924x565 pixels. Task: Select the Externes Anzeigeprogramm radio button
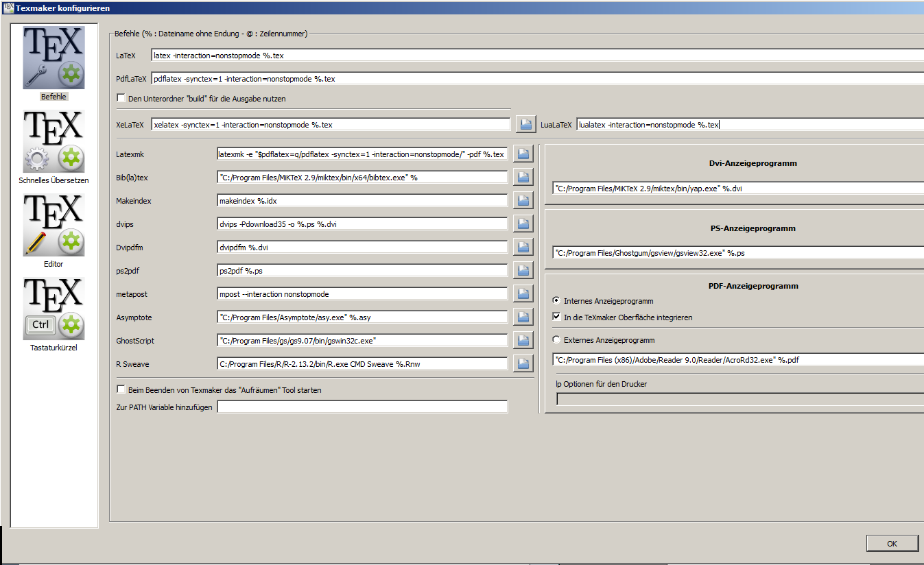(x=556, y=340)
